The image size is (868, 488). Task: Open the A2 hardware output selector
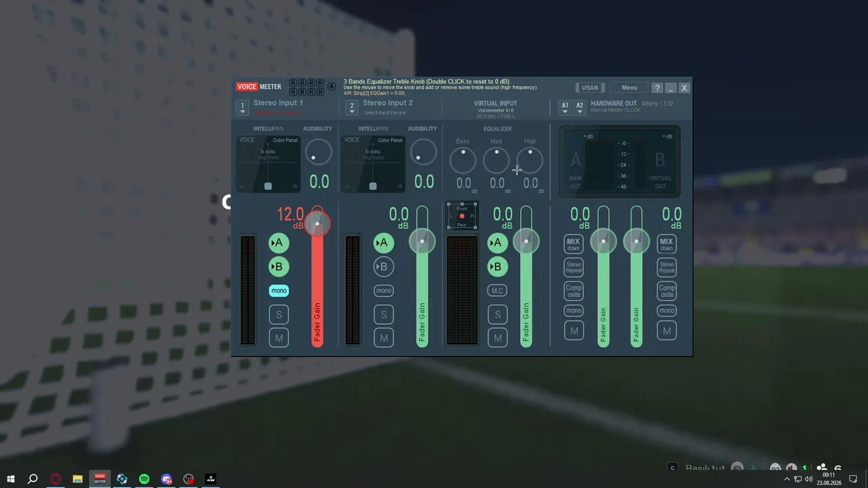pyautogui.click(x=580, y=107)
